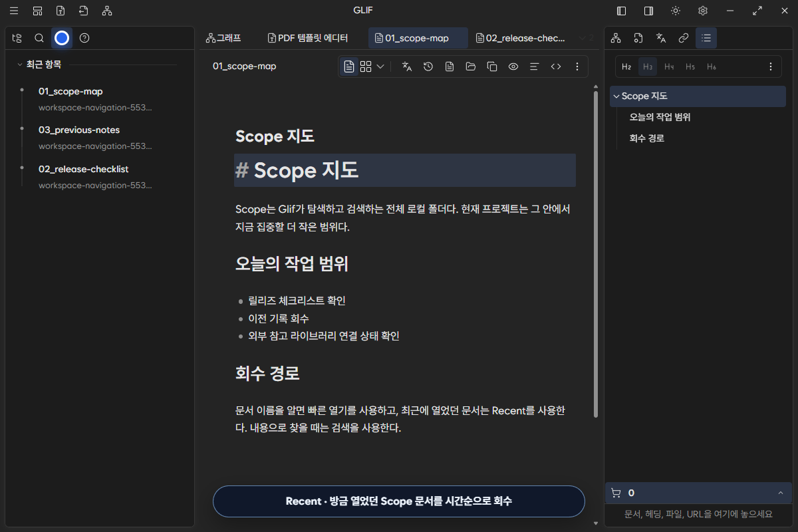Viewport: 798px width, 532px height.
Task: Click drop zone text 문서, 헤딩, 파일, URL
Action: [x=698, y=514]
